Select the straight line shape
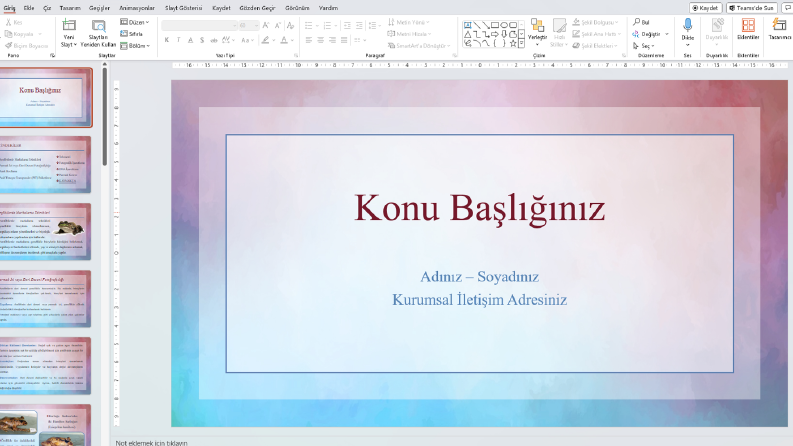Viewport: 793px width, 446px height. coord(477,25)
